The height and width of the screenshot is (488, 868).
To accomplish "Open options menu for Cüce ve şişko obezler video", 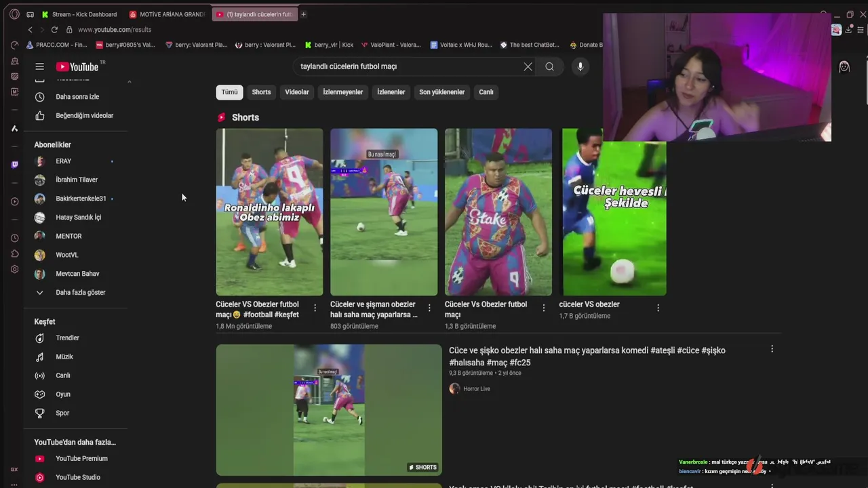I will (x=772, y=349).
